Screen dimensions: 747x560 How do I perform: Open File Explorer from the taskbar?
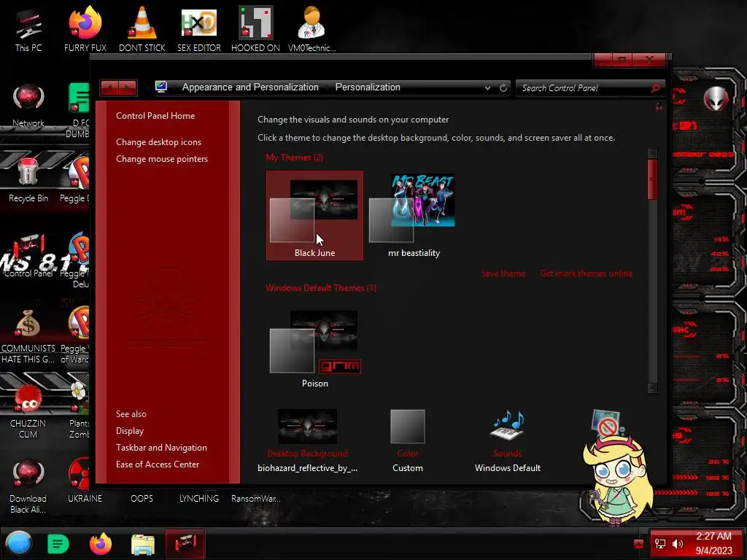click(x=143, y=544)
